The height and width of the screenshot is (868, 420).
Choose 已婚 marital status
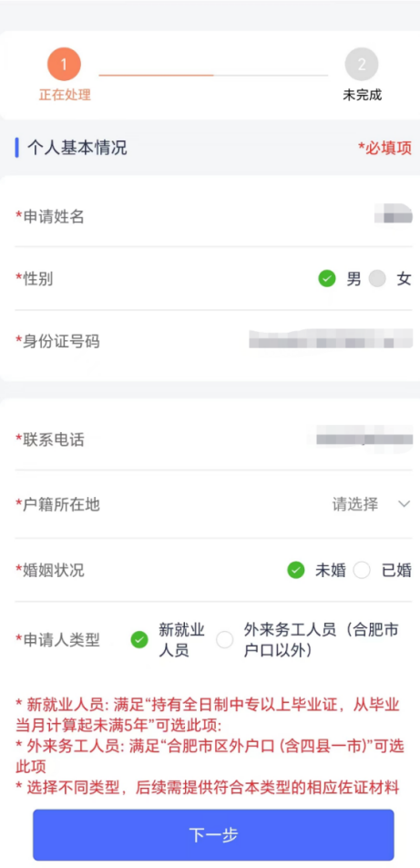362,570
